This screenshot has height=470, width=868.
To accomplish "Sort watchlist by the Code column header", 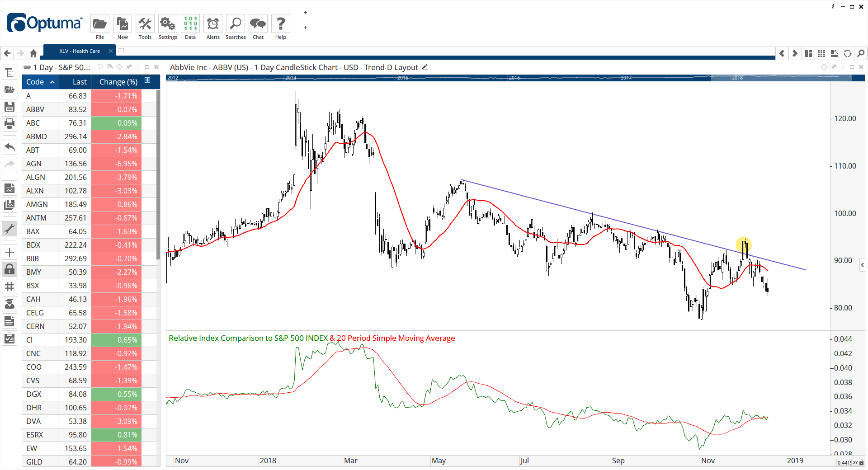I will pos(40,82).
